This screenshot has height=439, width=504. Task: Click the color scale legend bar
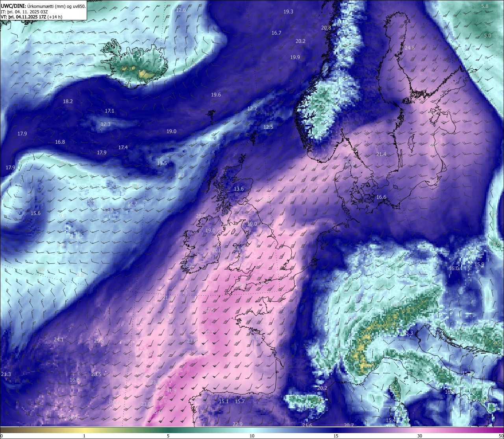252,429
